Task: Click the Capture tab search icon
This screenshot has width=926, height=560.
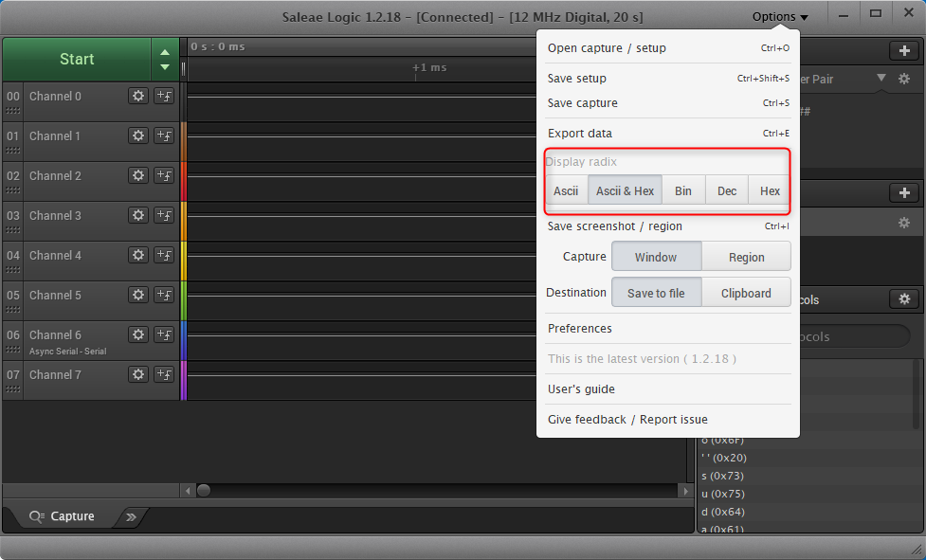Action: 37,516
